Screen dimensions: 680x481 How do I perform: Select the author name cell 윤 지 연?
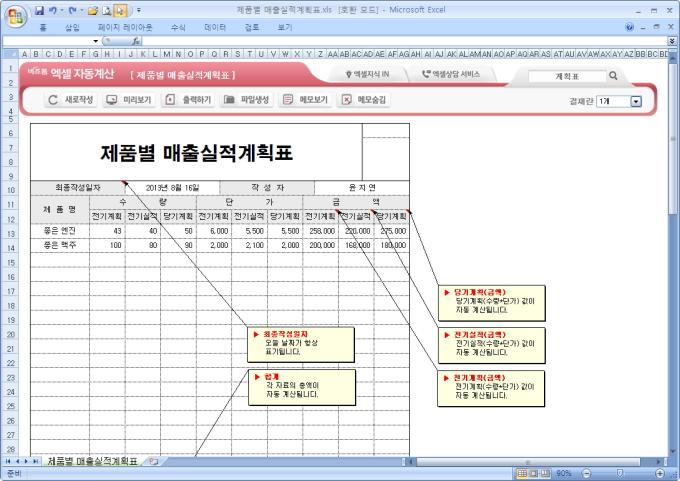pos(362,188)
